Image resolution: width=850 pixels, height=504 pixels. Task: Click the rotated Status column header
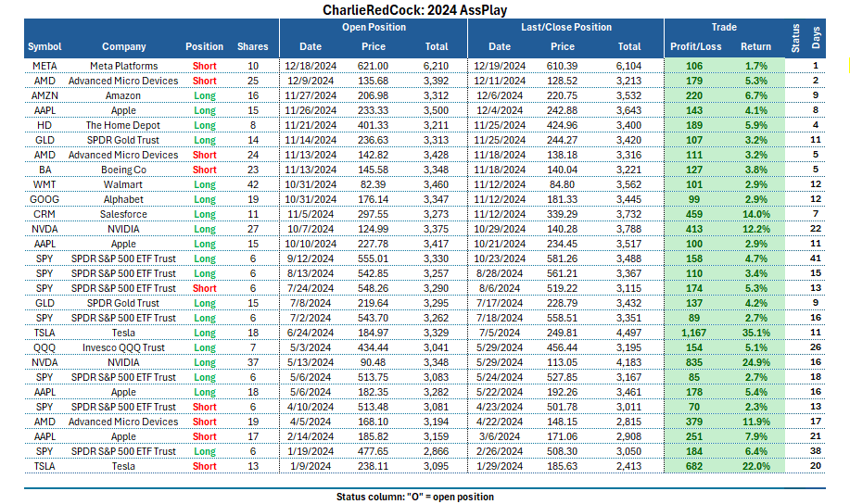[795, 38]
